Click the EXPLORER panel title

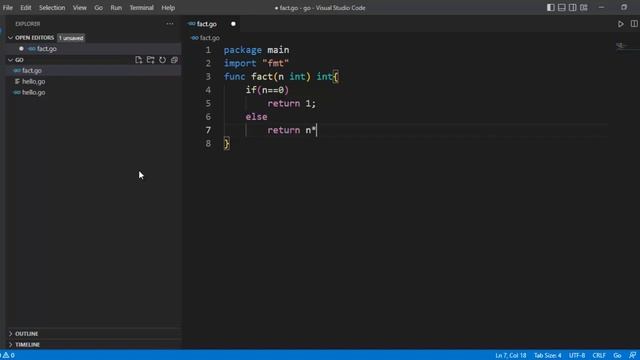pos(28,24)
